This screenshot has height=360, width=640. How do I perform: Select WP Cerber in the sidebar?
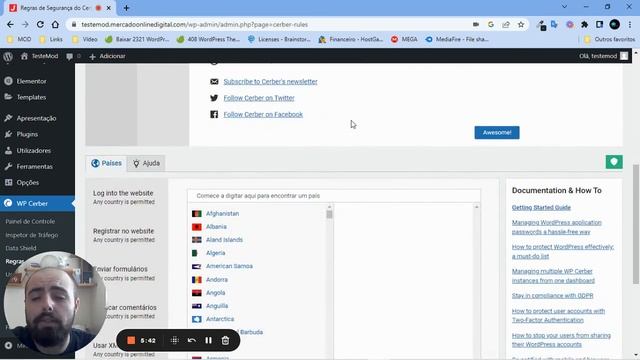pos(37,203)
